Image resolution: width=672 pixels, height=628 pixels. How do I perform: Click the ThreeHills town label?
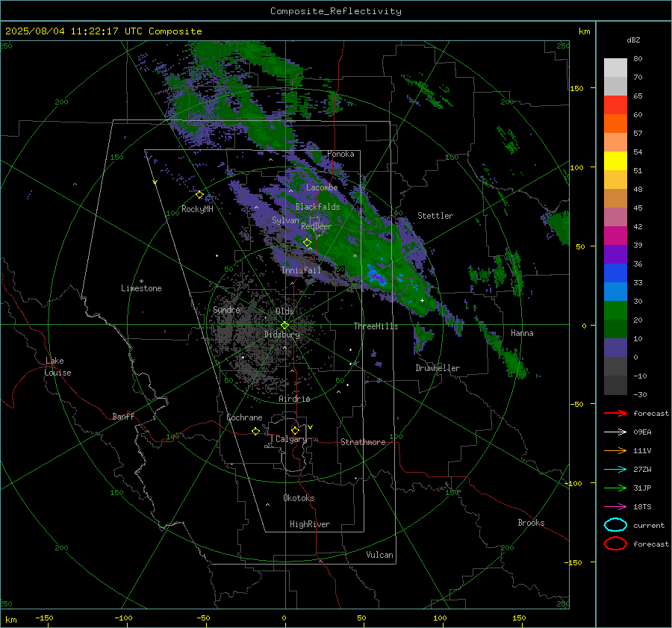coord(376,326)
